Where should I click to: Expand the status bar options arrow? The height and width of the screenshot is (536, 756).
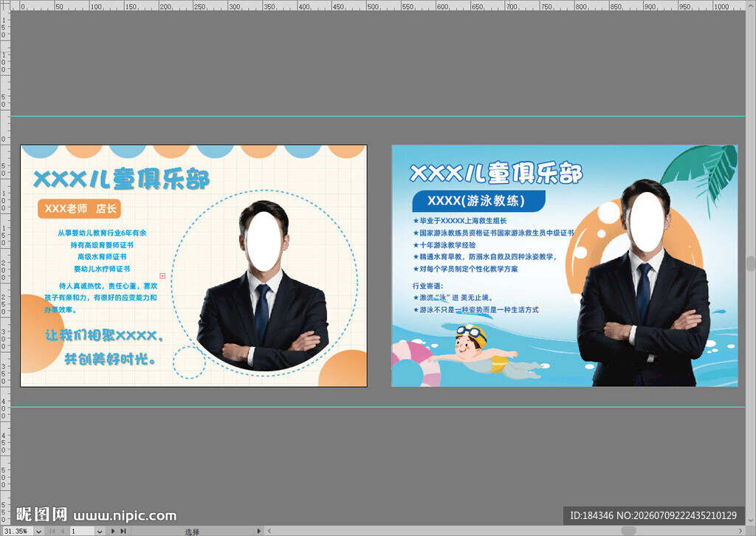(x=259, y=531)
